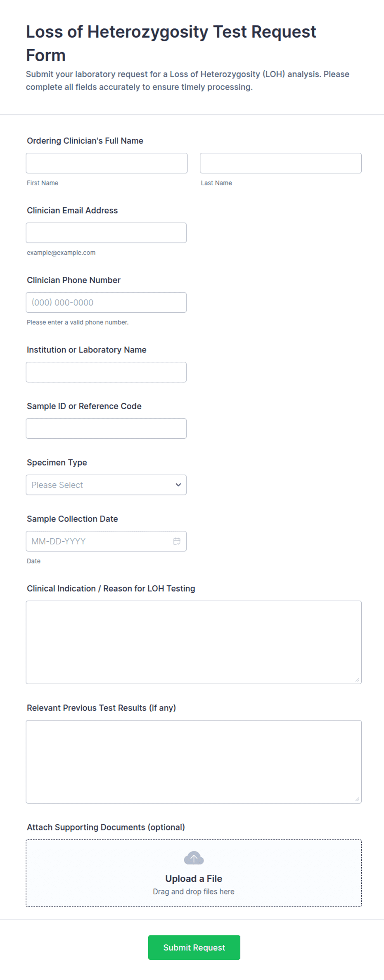This screenshot has height=980, width=384.
Task: Click the Attach Supporting Documents label
Action: coord(106,827)
